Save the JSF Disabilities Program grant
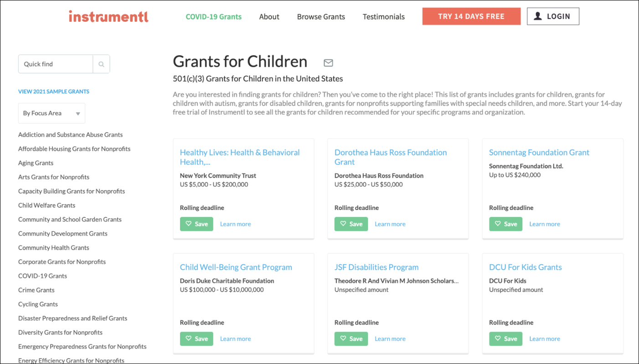This screenshot has height=364, width=639. (351, 338)
